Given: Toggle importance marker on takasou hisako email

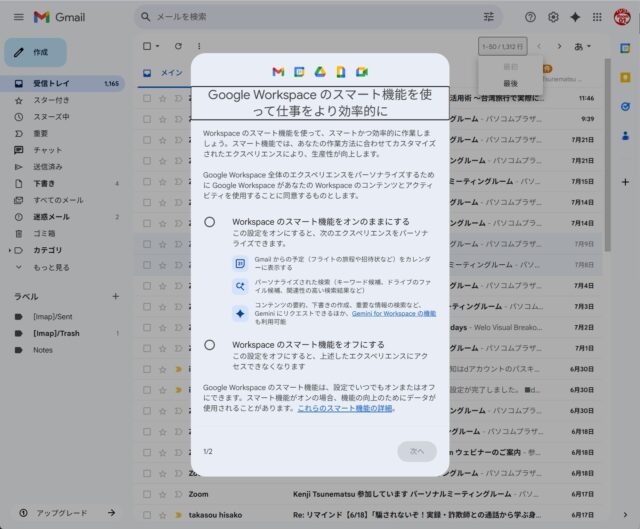Looking at the screenshot, I should [178, 515].
